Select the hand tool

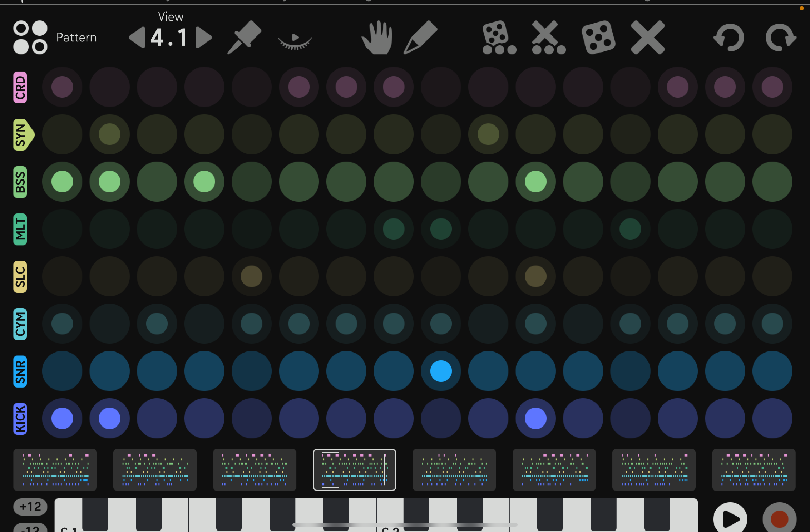377,38
